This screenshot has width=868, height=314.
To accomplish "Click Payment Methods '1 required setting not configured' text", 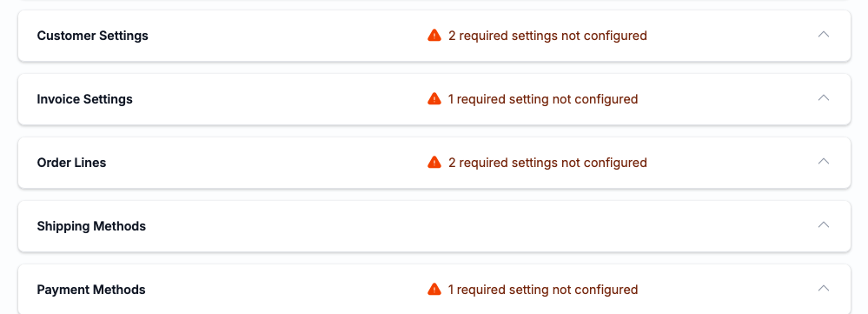I will [543, 290].
